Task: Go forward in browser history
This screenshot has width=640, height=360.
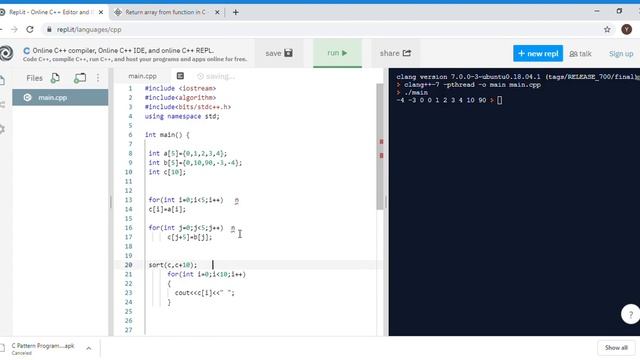Action: click(x=14, y=29)
